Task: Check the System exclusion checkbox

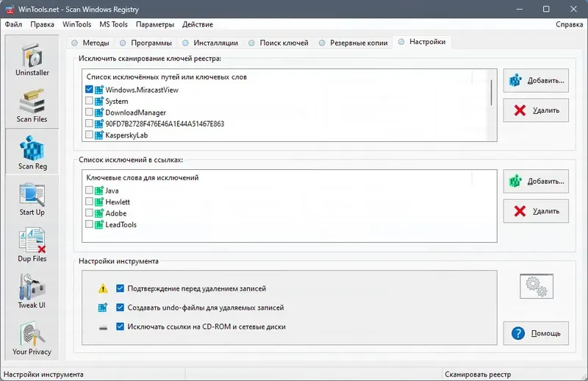Action: click(x=89, y=101)
